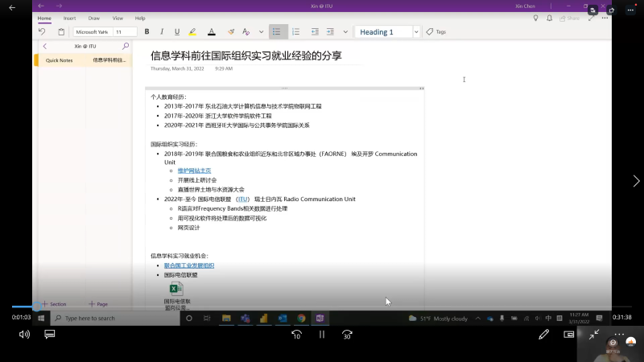Image resolution: width=644 pixels, height=362 pixels.
Task: Open the Draw ribbon tab
Action: pyautogui.click(x=93, y=18)
